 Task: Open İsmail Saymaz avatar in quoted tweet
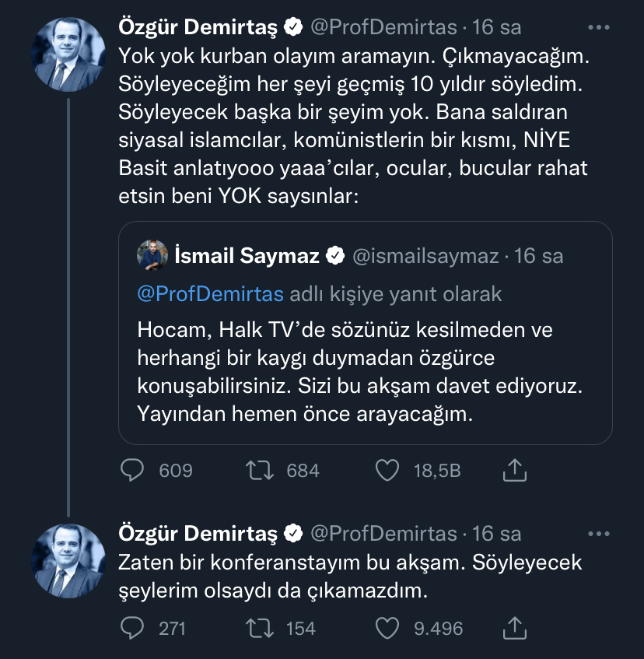coord(152,255)
